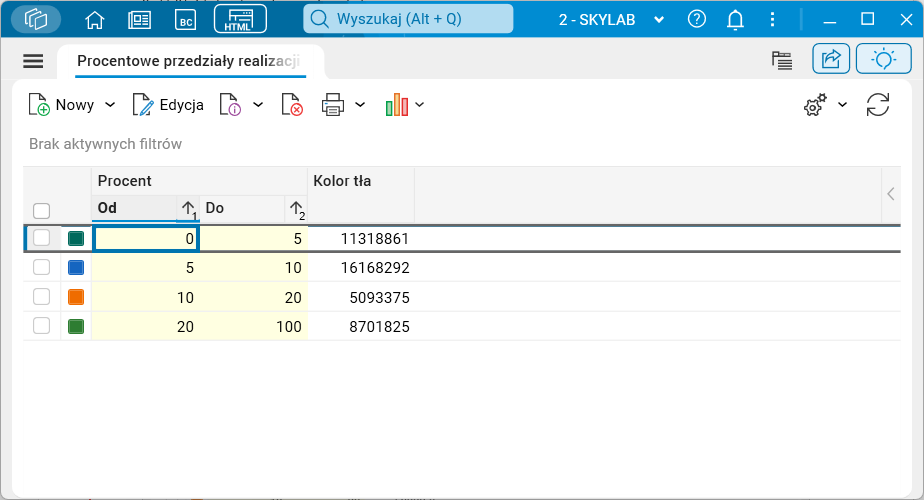Click Brak aktywnych filtrów filter bar
The height and width of the screenshot is (500, 924).
click(105, 144)
